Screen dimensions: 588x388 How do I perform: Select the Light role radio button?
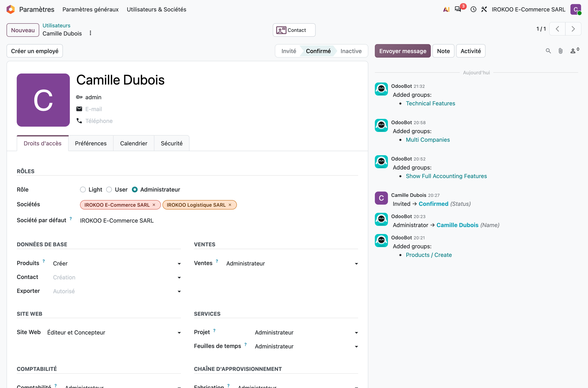(x=83, y=190)
